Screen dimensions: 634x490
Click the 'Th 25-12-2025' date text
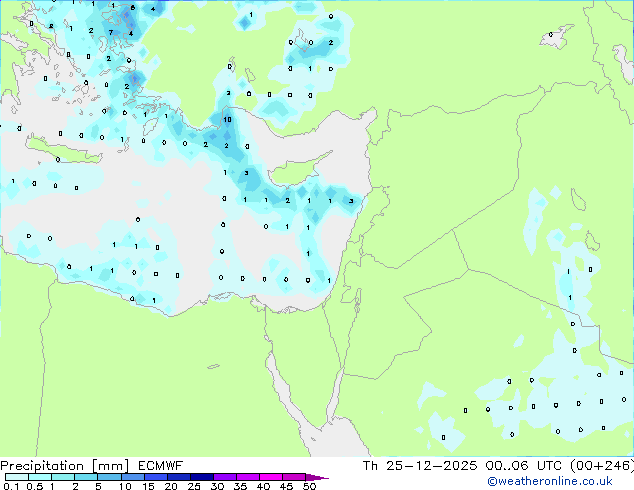click(x=420, y=466)
